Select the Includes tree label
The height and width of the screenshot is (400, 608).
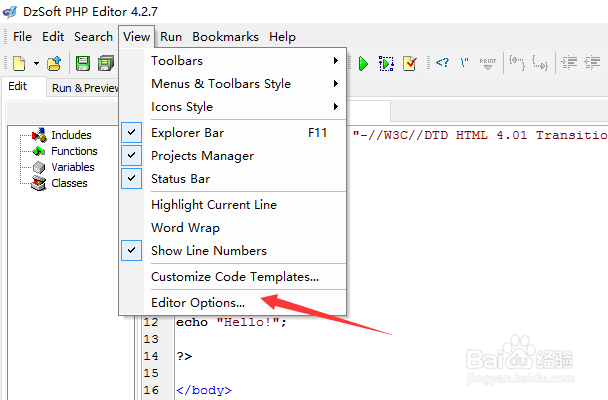pos(71,135)
